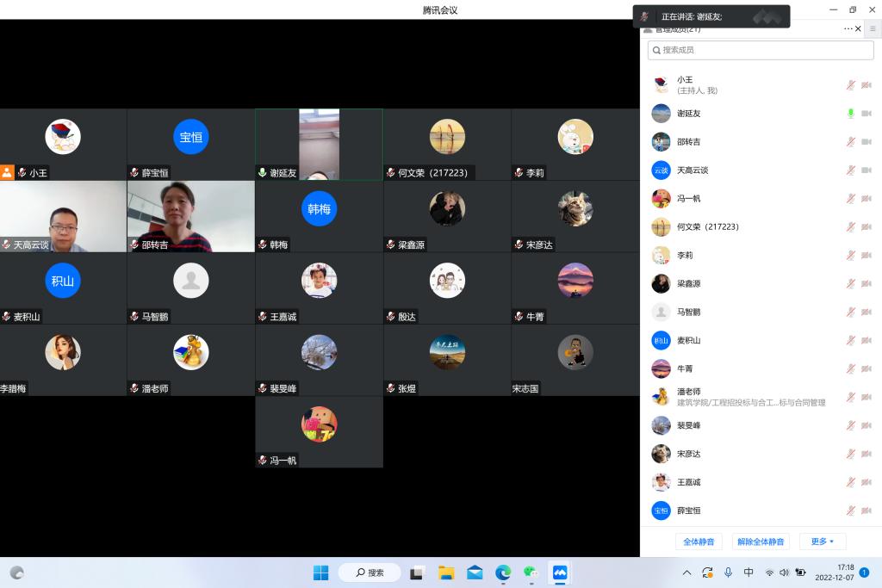Click the 解除全体静音 button
The width and height of the screenshot is (882, 588).
[x=761, y=542]
